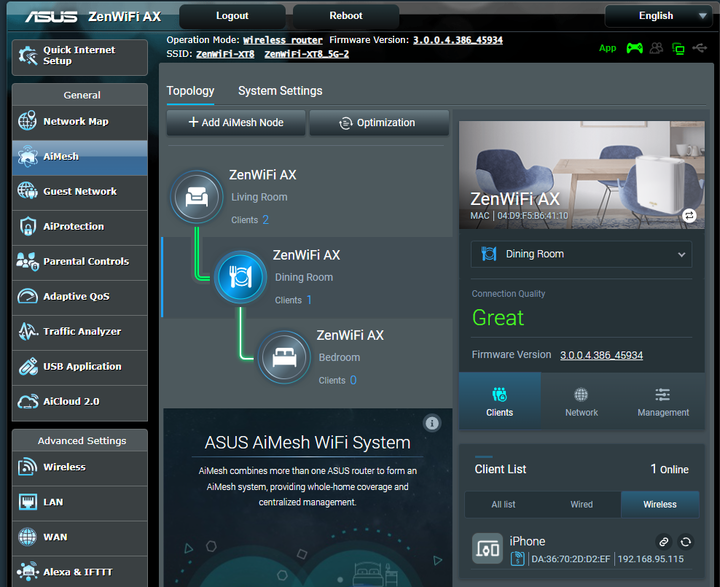This screenshot has height=587, width=720.
Task: Click firmware version link in header
Action: 458,40
